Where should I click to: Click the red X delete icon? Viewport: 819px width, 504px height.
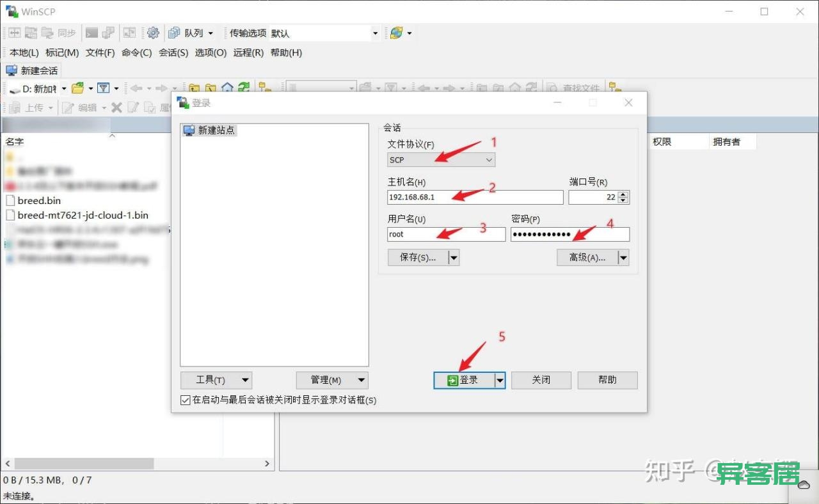[116, 107]
